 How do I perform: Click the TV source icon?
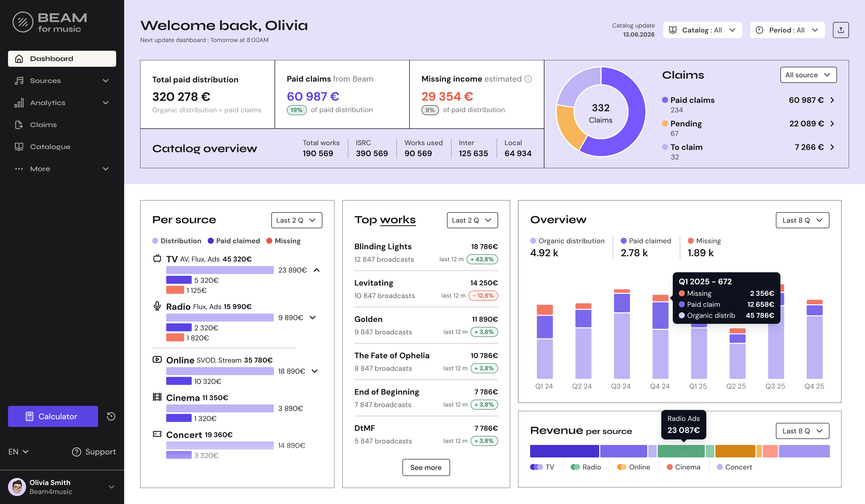[157, 259]
